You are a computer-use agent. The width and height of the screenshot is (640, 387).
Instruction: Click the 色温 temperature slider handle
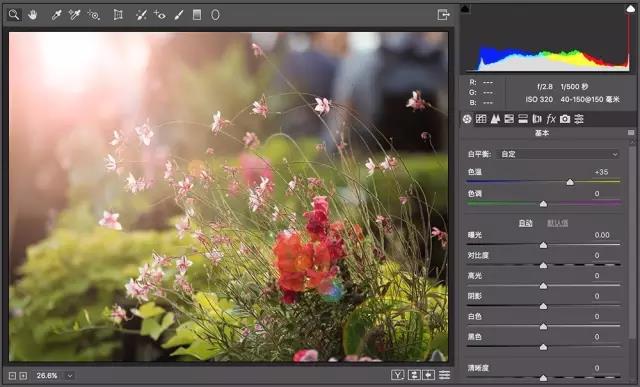[x=570, y=182]
